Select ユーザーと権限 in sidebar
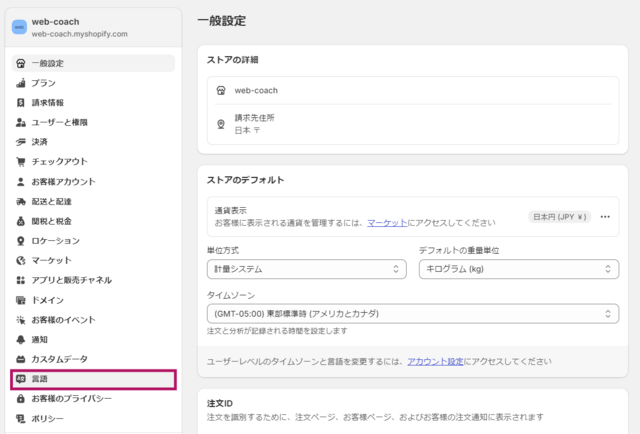This screenshot has height=434, width=640. pyautogui.click(x=93, y=122)
